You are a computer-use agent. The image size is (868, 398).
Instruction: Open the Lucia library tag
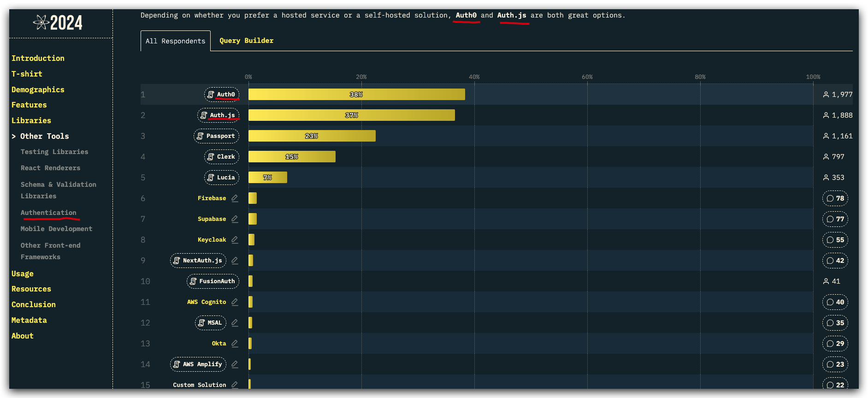(x=222, y=178)
